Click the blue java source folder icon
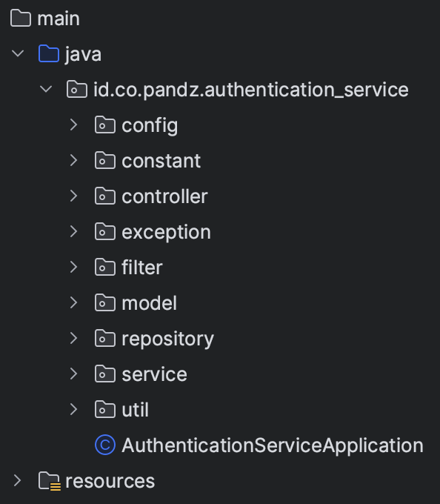 (x=49, y=53)
